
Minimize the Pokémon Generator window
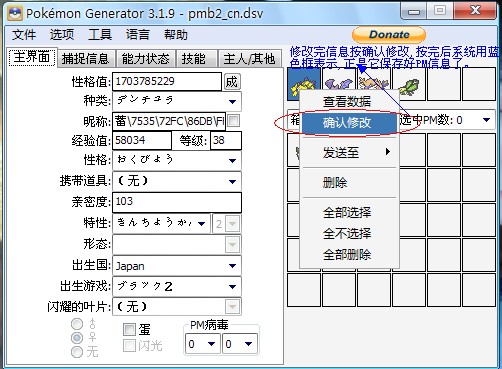click(x=414, y=12)
